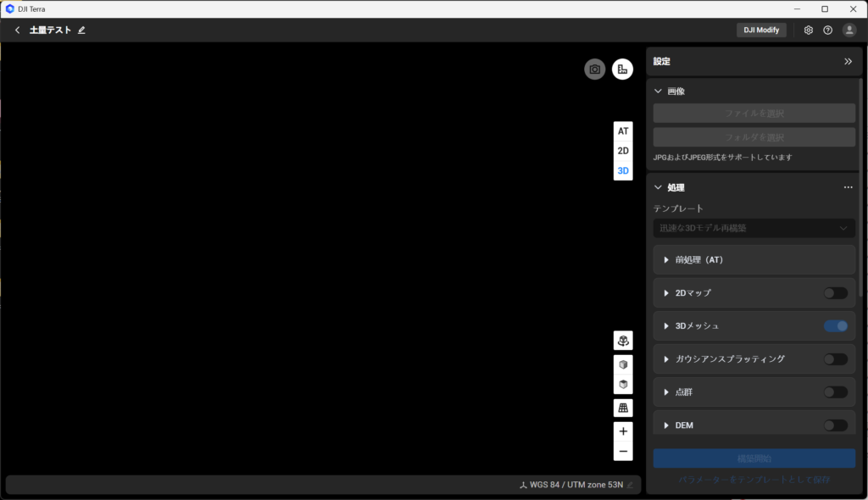Click the user account avatar icon
This screenshot has height=500, width=868.
pos(849,30)
